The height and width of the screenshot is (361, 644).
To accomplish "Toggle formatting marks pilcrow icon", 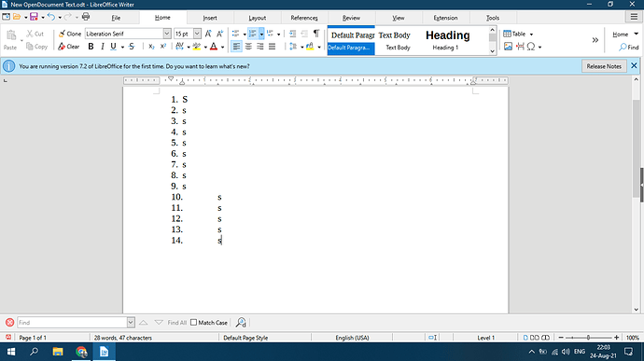I will point(316,34).
